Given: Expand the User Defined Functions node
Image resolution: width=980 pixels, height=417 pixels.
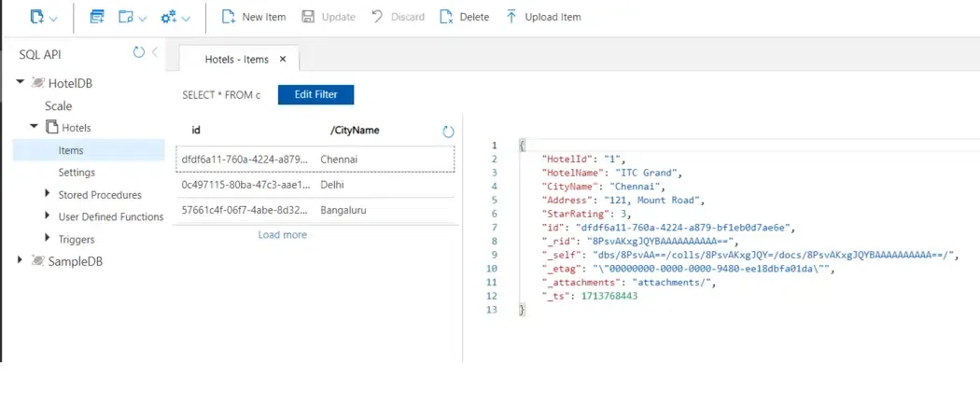Looking at the screenshot, I should [49, 216].
